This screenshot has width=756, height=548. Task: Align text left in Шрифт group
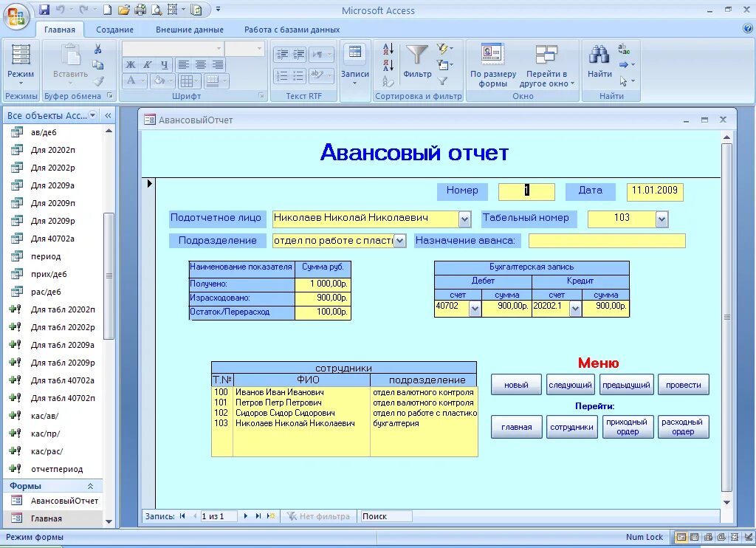[183, 64]
